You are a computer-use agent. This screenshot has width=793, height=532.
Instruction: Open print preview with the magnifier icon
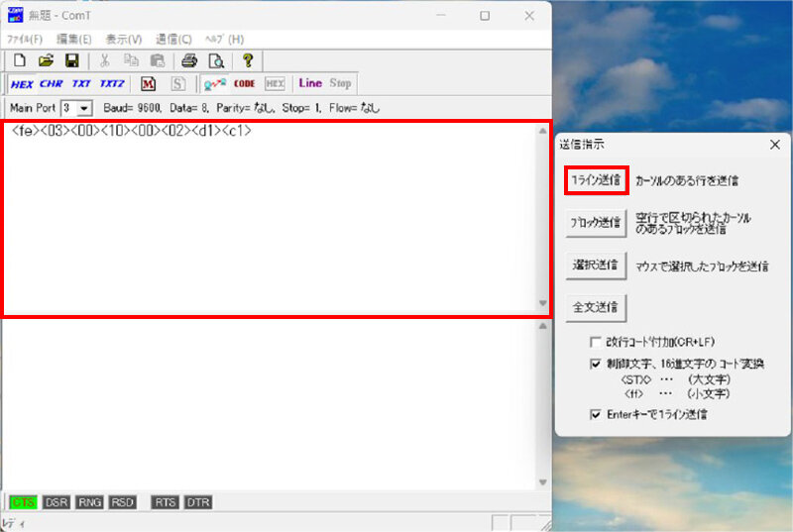click(x=215, y=60)
